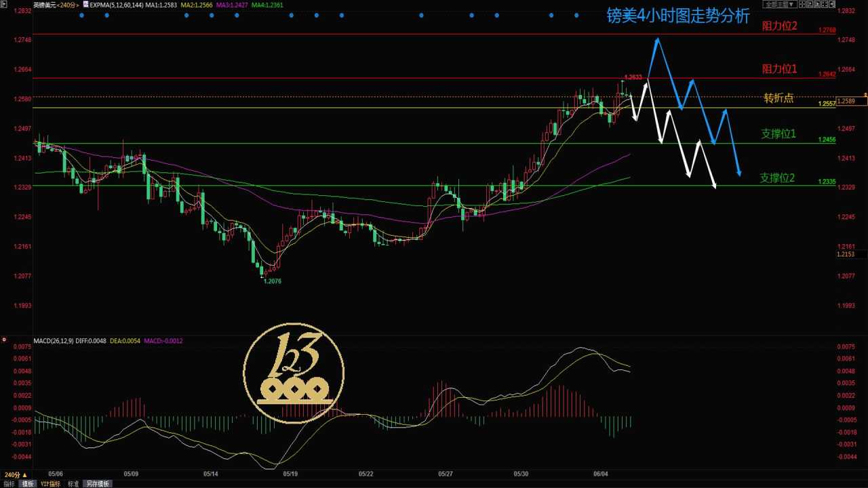This screenshot has height=488, width=868.
Task: Click the 05/27 date label
Action: pos(446,474)
